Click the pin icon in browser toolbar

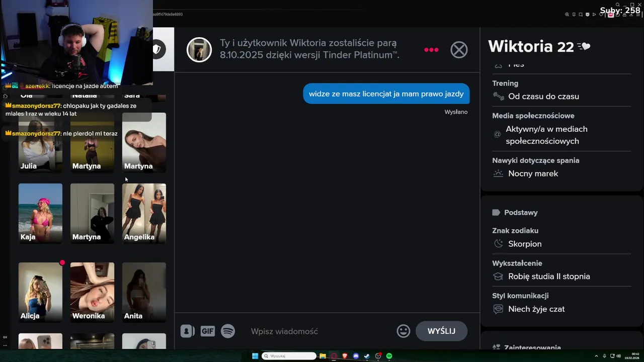(574, 15)
